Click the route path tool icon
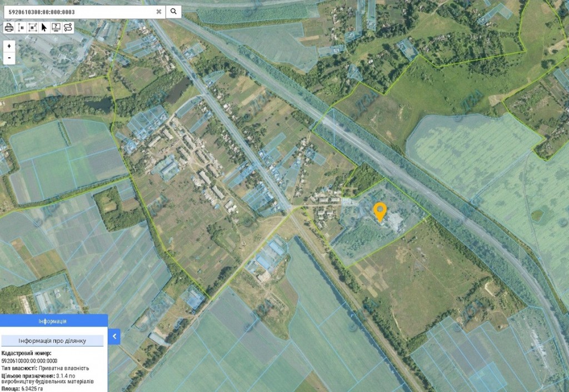This screenshot has height=392, width=569. point(68,27)
